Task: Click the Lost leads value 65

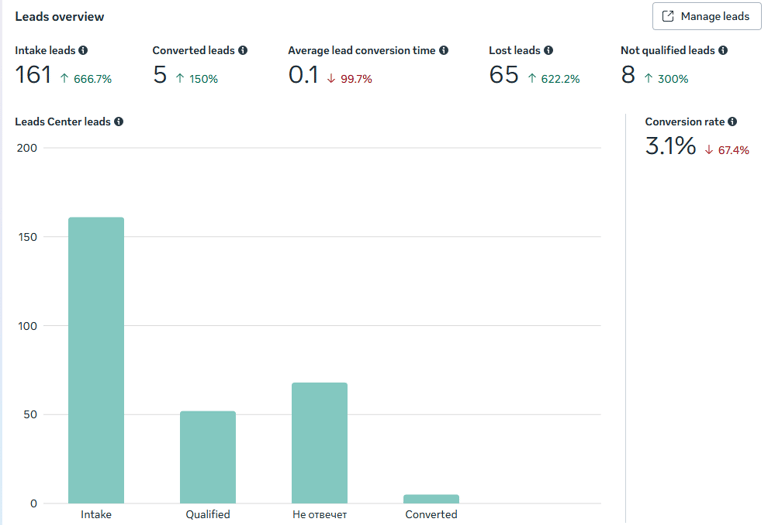Action: (x=504, y=75)
